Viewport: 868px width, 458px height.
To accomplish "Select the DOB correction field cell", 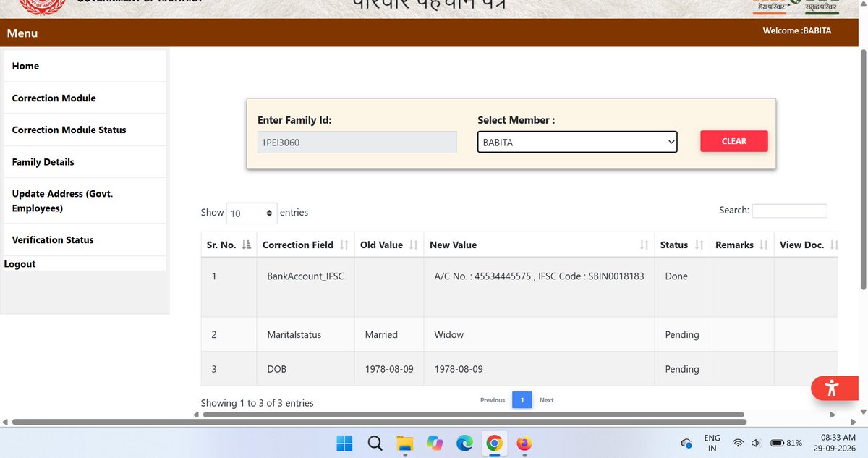I will click(305, 368).
